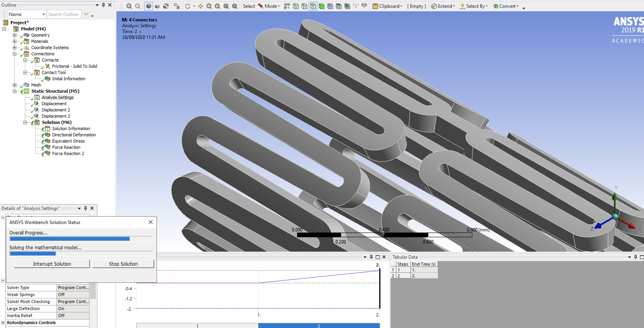
Task: Enable the Face selection filter
Action: click(313, 6)
